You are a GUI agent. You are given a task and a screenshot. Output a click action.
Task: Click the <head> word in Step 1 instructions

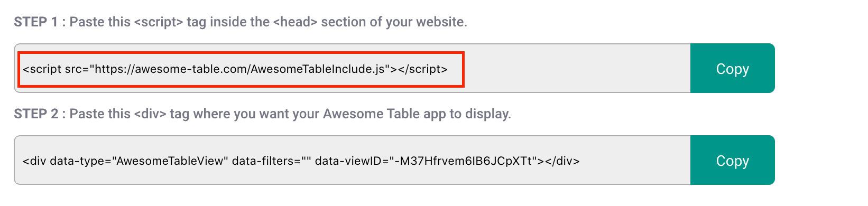pyautogui.click(x=296, y=22)
